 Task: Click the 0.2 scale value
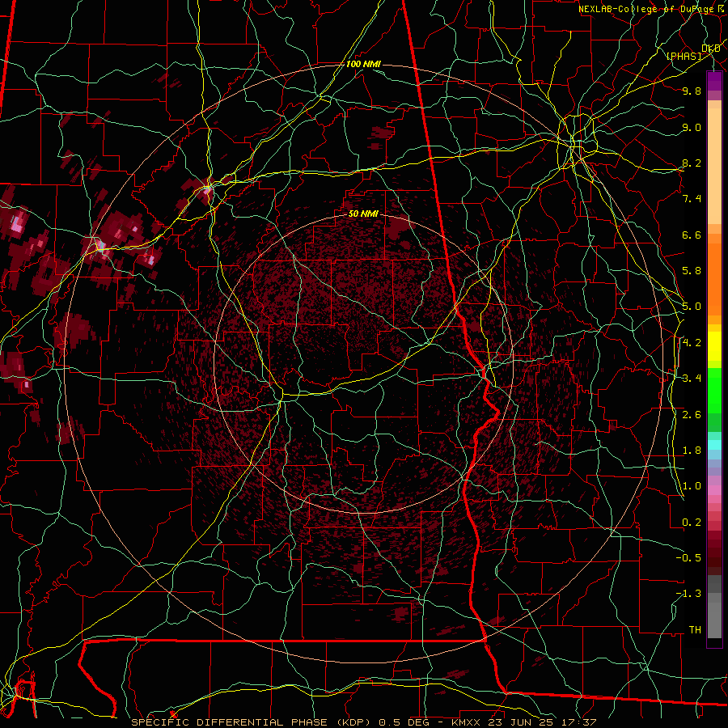692,523
